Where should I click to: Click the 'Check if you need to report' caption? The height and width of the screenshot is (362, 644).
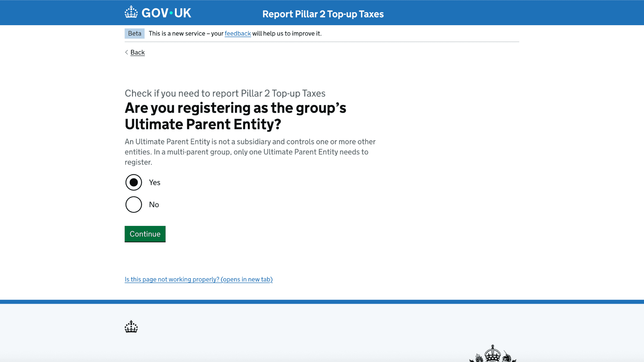click(225, 94)
